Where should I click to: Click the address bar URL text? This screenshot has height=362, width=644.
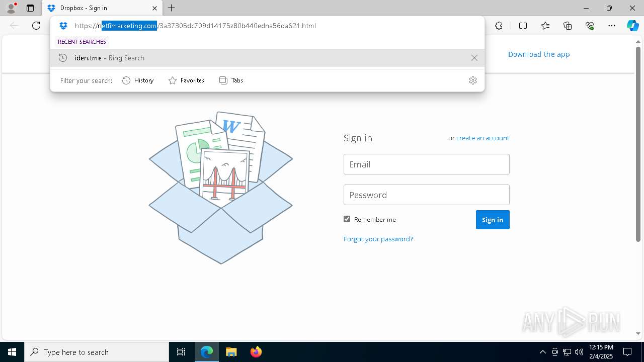pos(195,26)
